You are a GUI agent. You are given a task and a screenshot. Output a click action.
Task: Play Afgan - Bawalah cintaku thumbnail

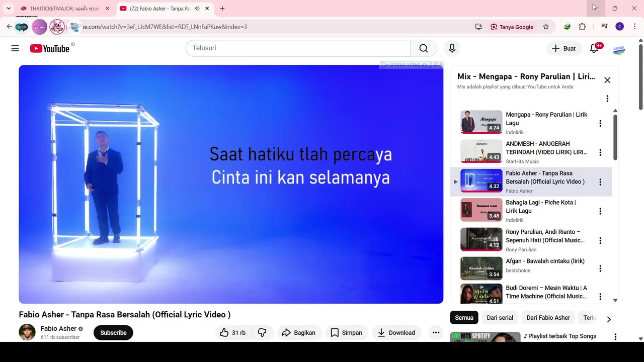pyautogui.click(x=481, y=268)
